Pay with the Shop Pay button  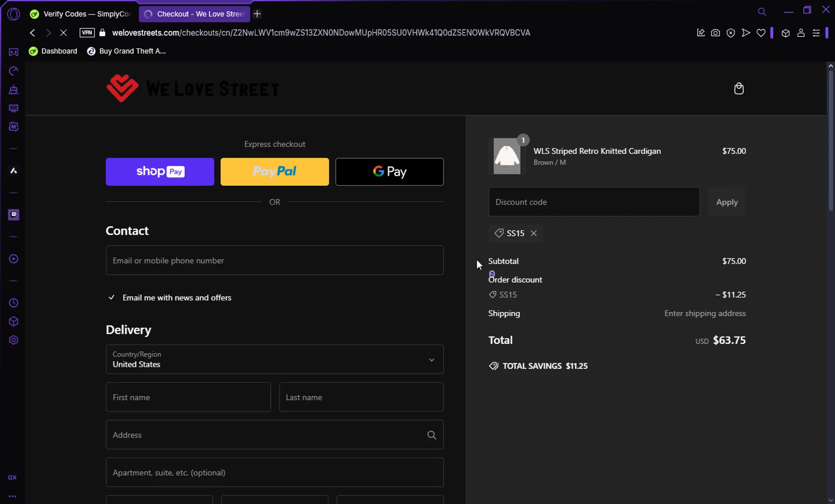(x=160, y=172)
